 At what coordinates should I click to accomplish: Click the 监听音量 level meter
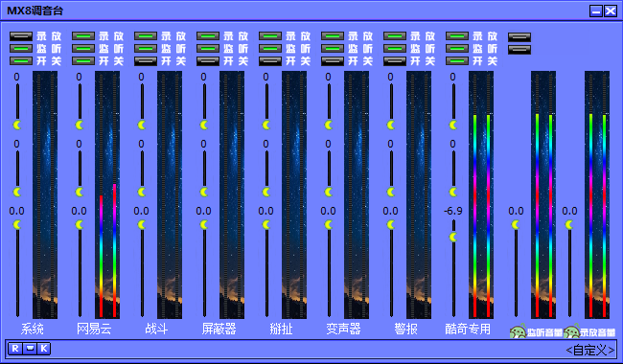tap(543, 194)
